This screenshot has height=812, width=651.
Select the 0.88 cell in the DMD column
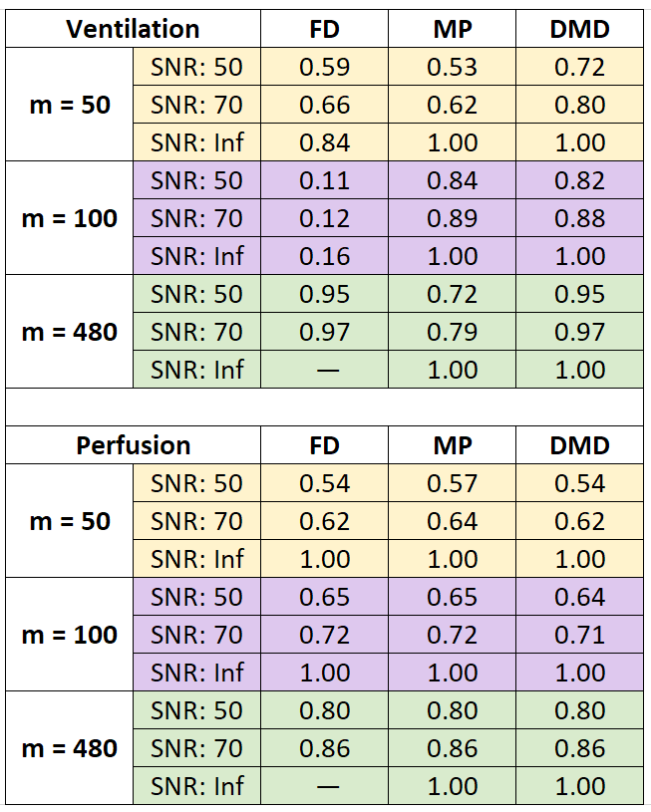pyautogui.click(x=579, y=218)
